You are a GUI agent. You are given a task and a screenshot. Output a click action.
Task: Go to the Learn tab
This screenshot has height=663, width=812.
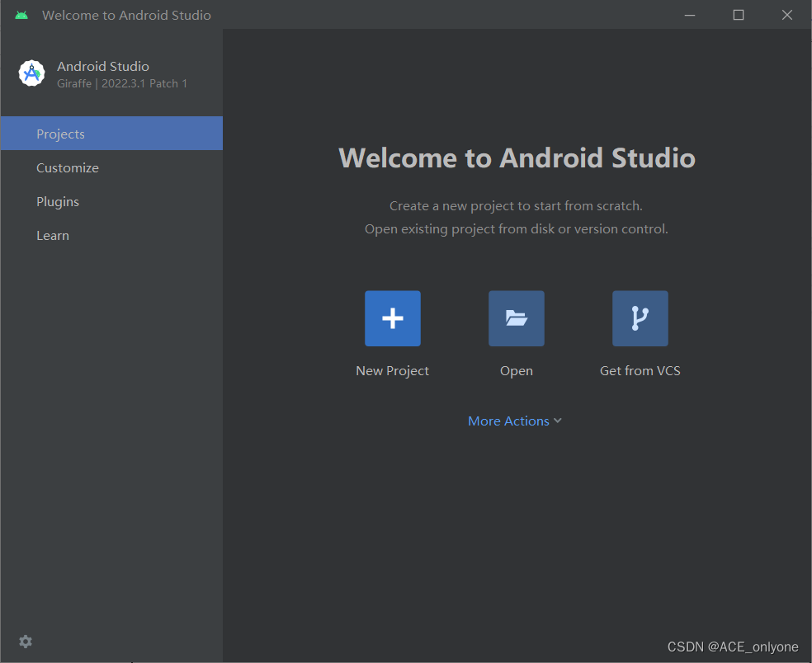[112, 236]
